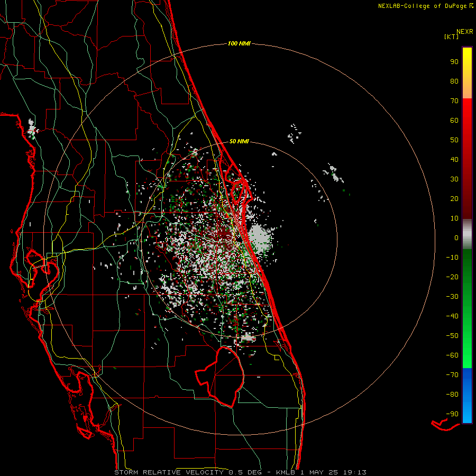Click the NEXR label above the color scale
Screen dimensions: 476x476
click(465, 32)
